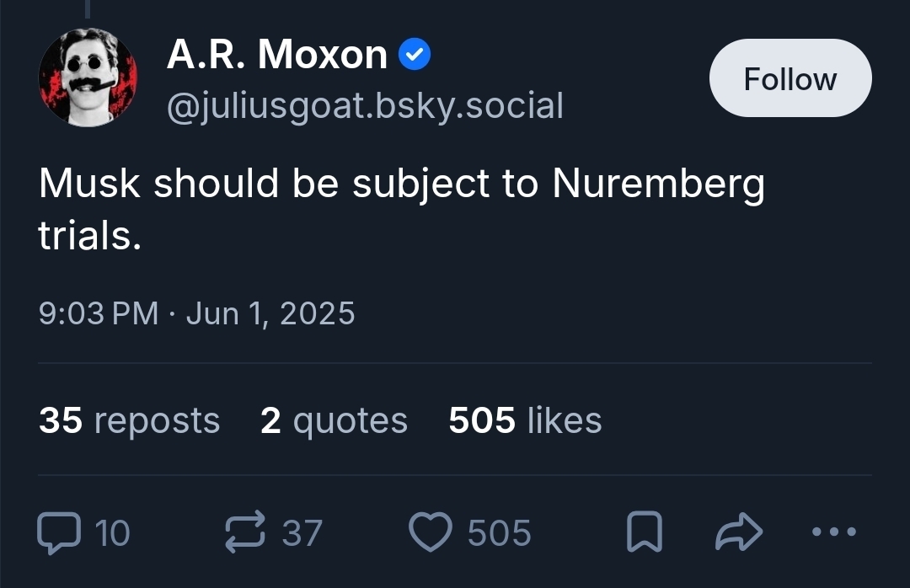This screenshot has height=588, width=910.
Task: Open the three-dot more options menu
Action: [x=836, y=532]
